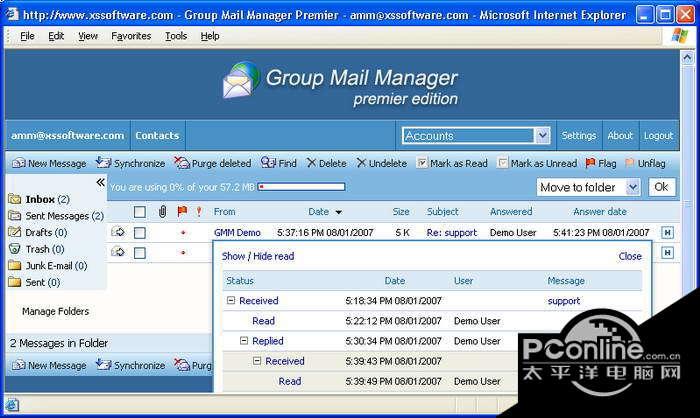Sort messages by Subject column header

click(442, 212)
